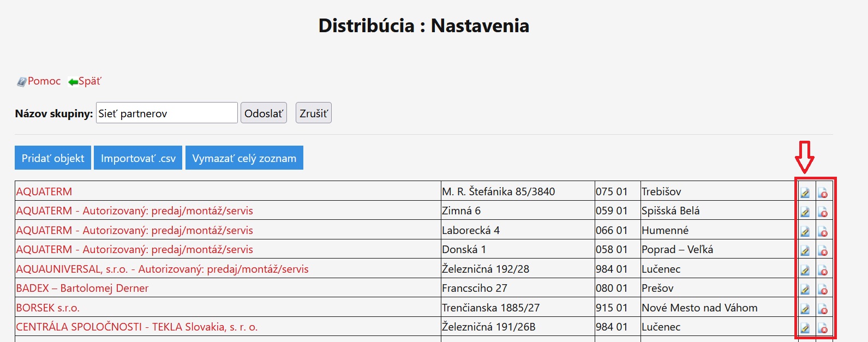Click the Importovať .csv button
The width and height of the screenshot is (868, 342).
[138, 158]
